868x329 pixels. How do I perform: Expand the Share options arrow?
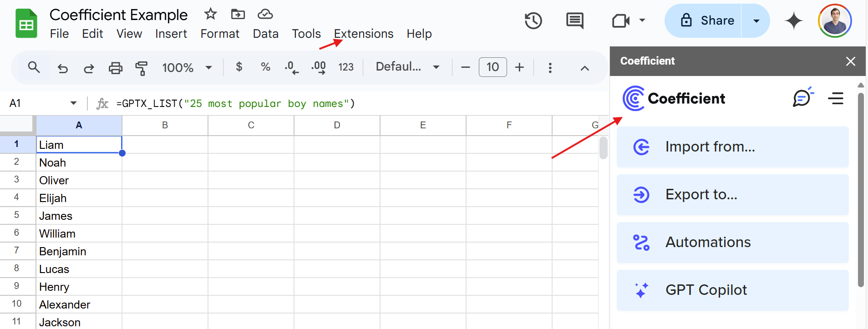point(756,21)
